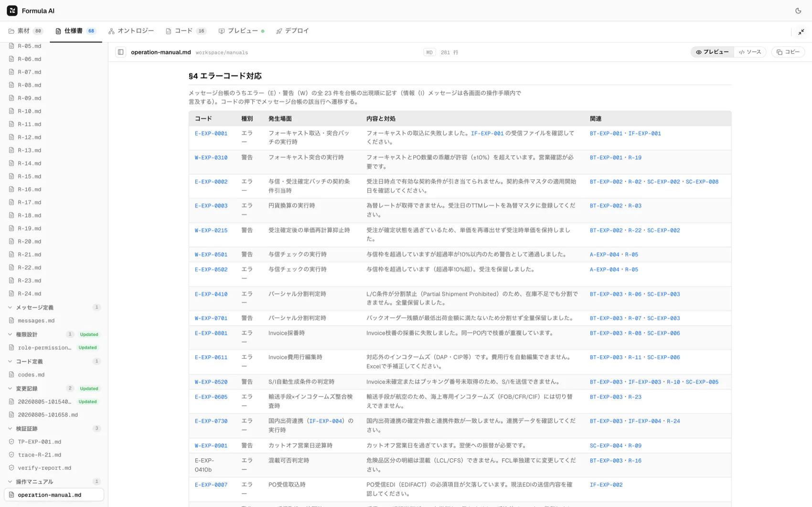Select the プレビュー view toggle
Image resolution: width=812 pixels, height=507 pixels.
pos(712,52)
